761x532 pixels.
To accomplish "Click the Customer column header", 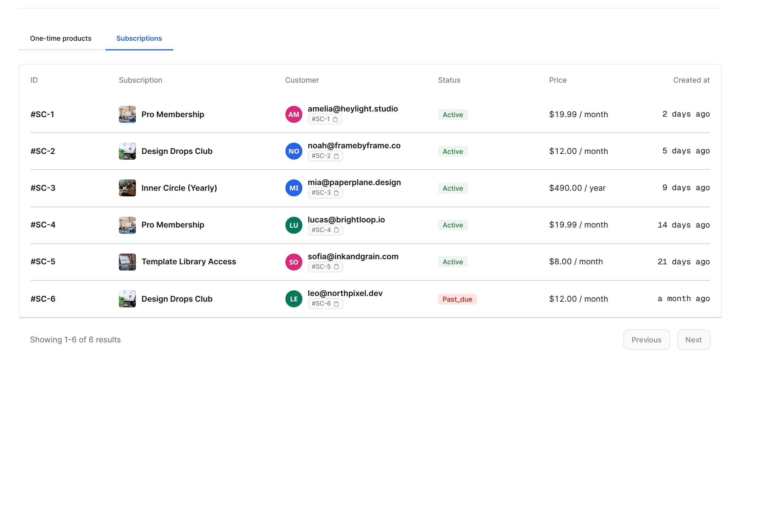I will tap(302, 80).
